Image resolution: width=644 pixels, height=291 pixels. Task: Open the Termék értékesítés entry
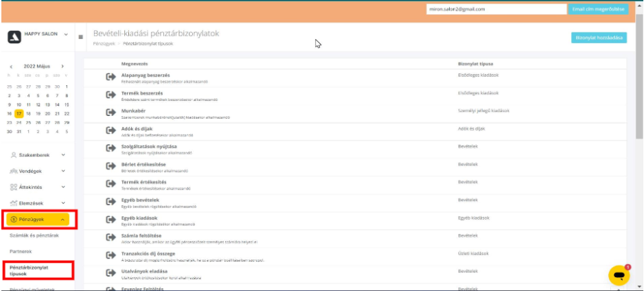(143, 183)
